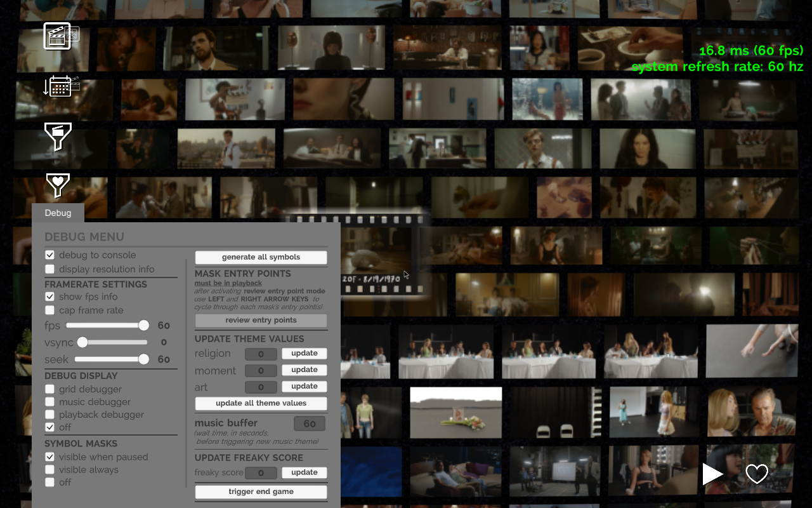Click generate all symbols button
This screenshot has height=508, width=812.
261,257
